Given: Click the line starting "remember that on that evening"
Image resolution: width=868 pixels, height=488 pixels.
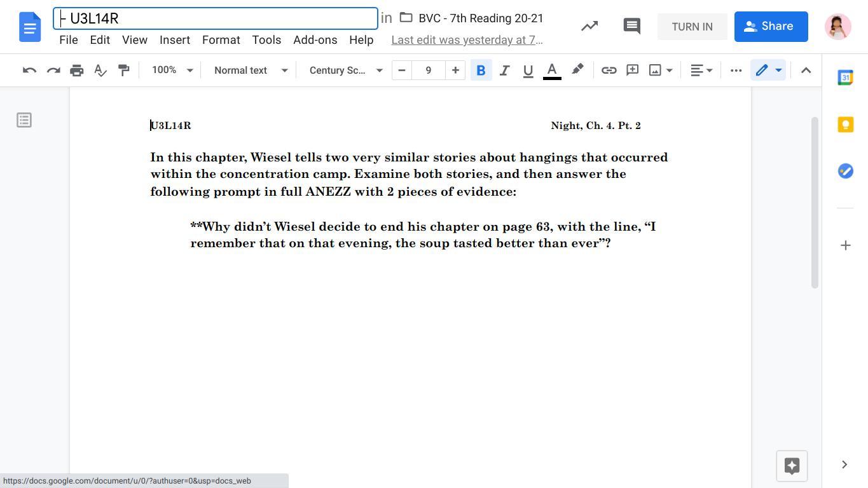Looking at the screenshot, I should click(400, 243).
